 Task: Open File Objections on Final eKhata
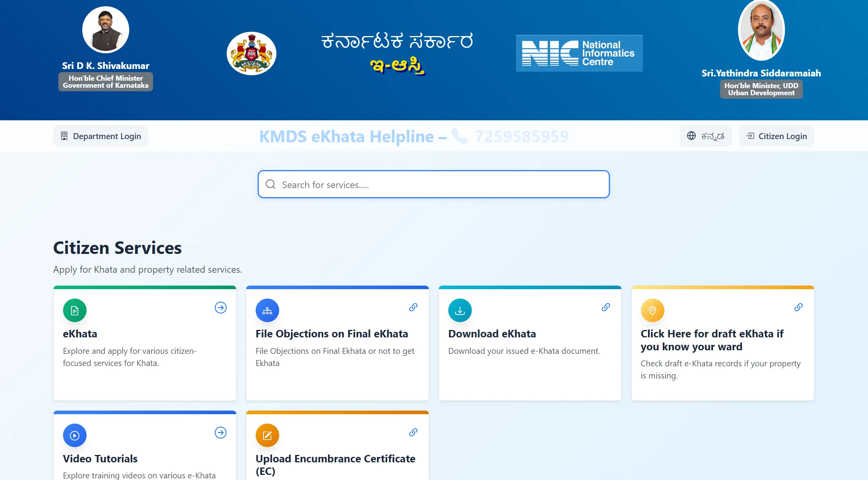click(332, 334)
